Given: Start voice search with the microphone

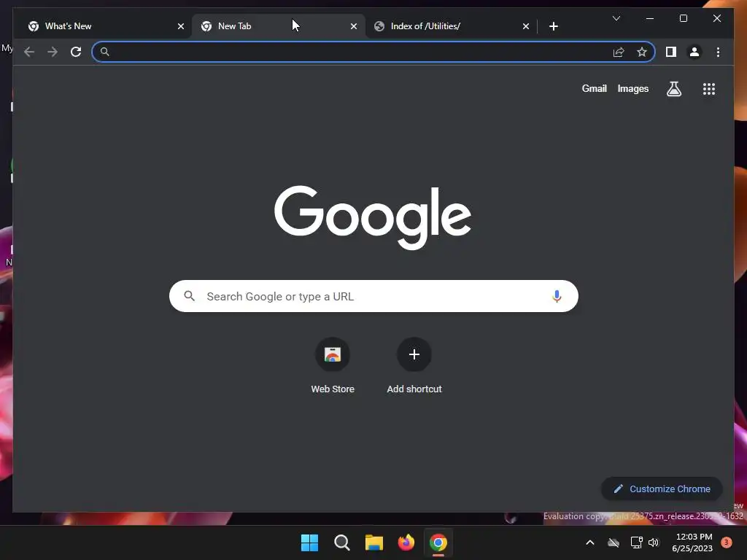Looking at the screenshot, I should (557, 296).
